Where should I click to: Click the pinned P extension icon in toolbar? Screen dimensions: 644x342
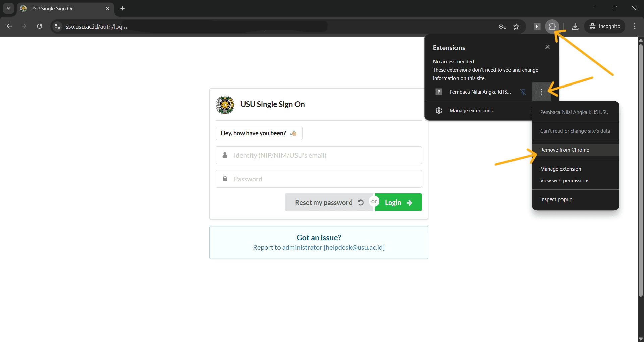pyautogui.click(x=537, y=26)
